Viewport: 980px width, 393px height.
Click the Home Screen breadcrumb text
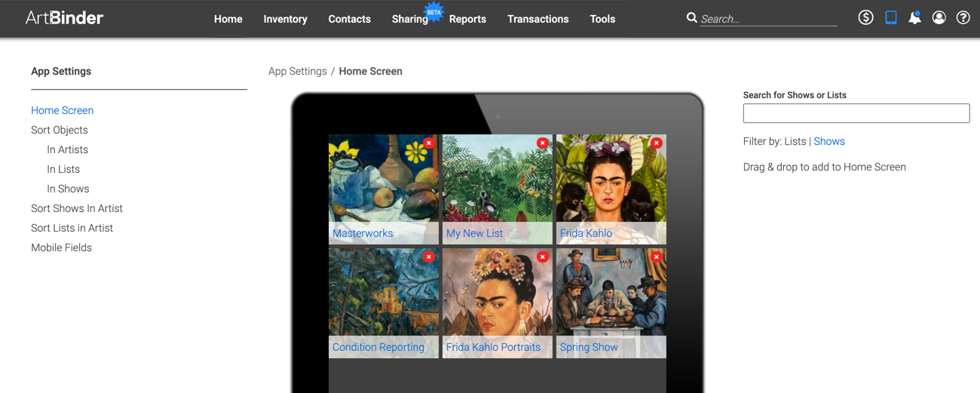tap(370, 71)
